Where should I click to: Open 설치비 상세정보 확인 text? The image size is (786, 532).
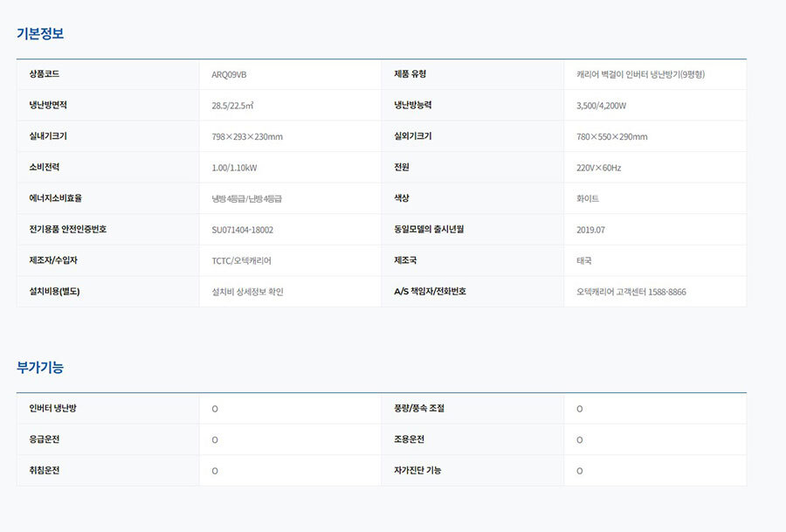(x=247, y=292)
